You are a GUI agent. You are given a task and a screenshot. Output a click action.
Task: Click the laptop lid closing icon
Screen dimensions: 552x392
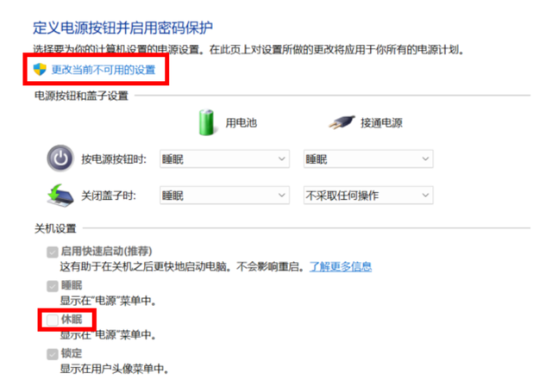point(60,195)
